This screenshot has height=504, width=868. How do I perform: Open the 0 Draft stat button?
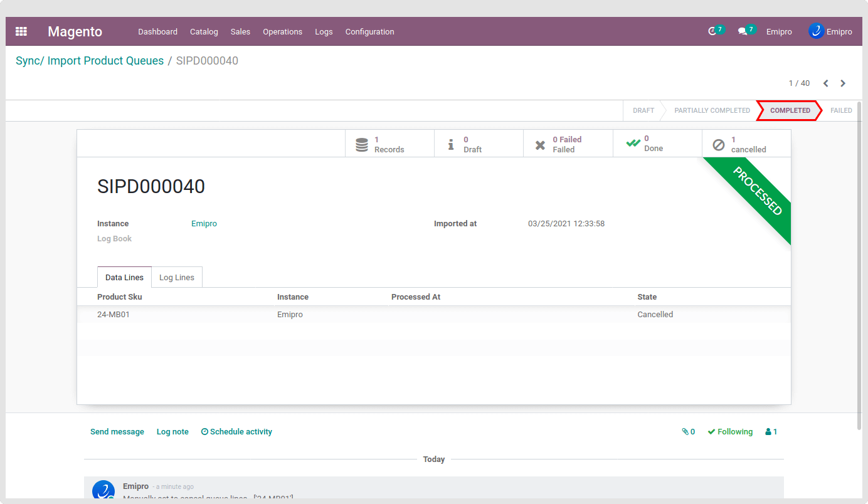click(479, 144)
